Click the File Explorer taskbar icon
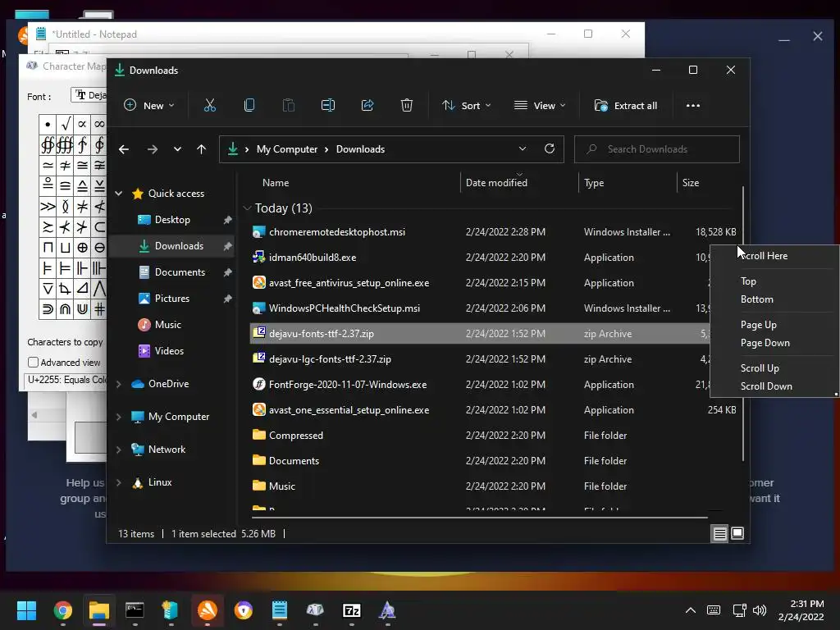The image size is (840, 630). click(x=99, y=610)
